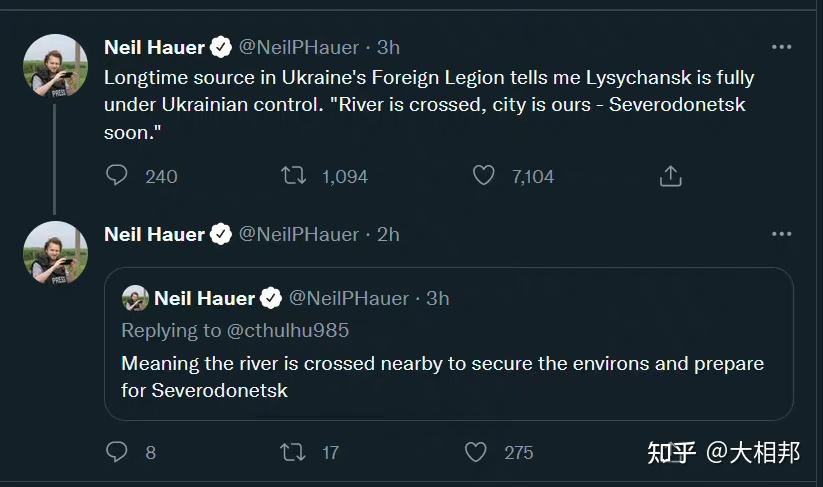823x487 pixels.
Task: Retweet the first Neil Hauer tweet
Action: point(293,176)
